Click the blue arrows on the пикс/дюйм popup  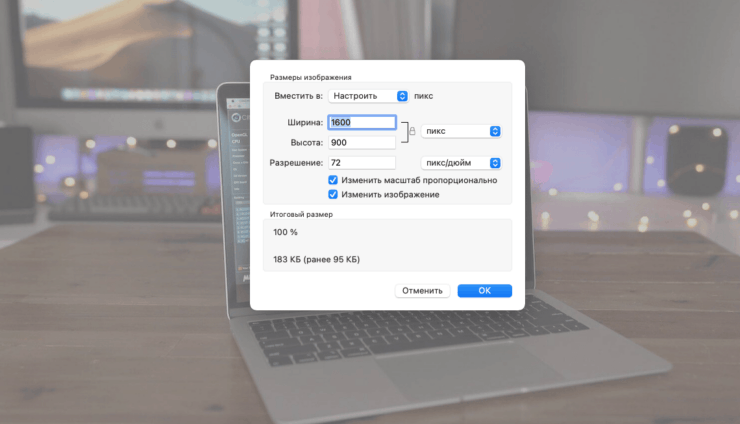click(x=495, y=162)
